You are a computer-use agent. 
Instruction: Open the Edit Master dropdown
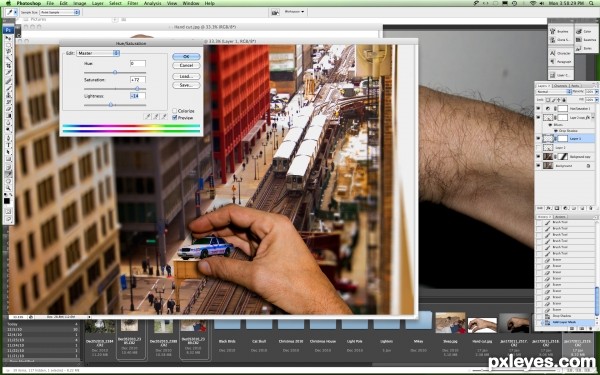coord(98,53)
